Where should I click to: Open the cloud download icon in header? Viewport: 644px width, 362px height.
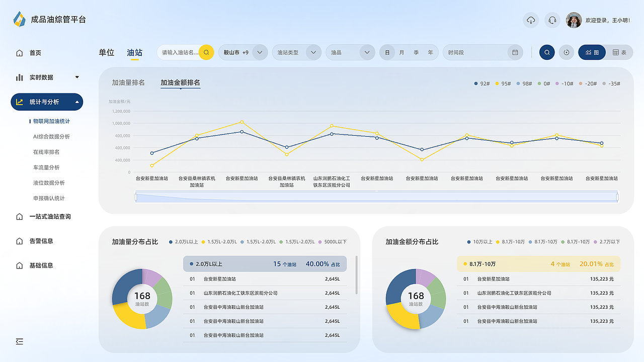click(531, 20)
